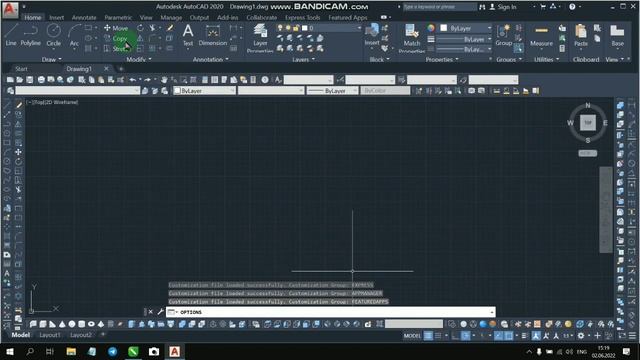The image size is (640, 360).
Task: Switch to Layout1 tab
Action: [x=50, y=335]
